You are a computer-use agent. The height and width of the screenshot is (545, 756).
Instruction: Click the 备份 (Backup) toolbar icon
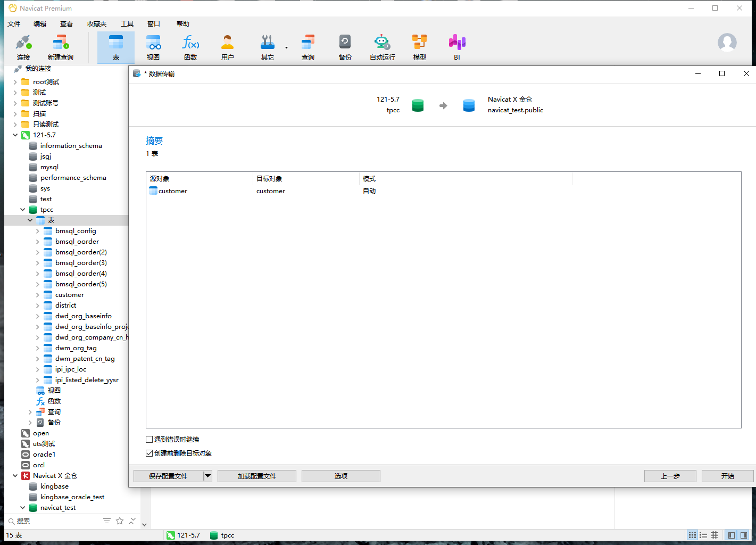pyautogui.click(x=345, y=47)
